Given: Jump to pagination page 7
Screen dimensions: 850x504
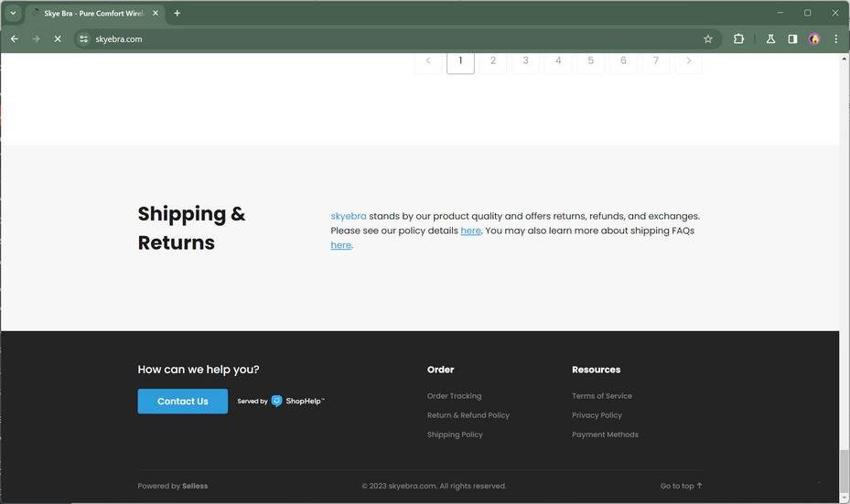Looking at the screenshot, I should point(655,61).
